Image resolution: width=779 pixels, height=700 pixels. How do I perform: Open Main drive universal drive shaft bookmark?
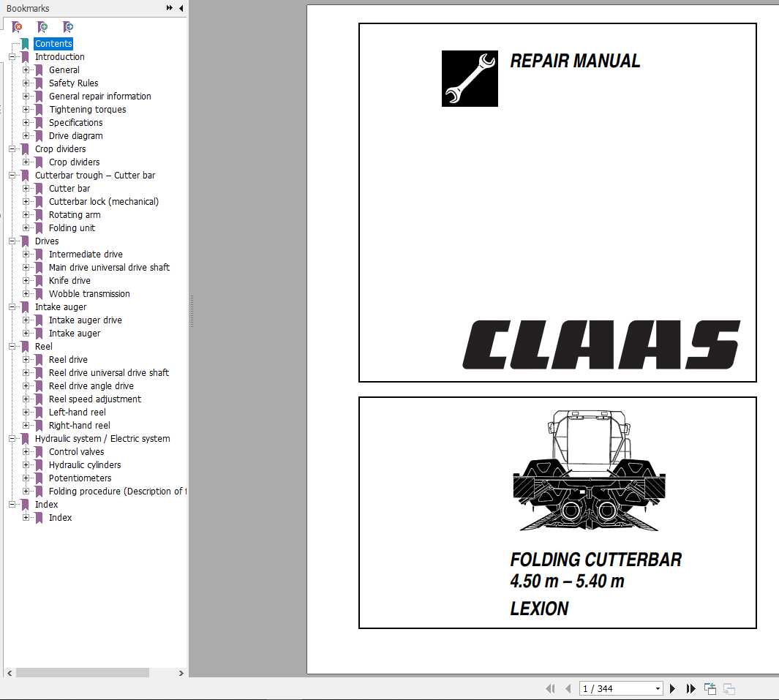(109, 267)
